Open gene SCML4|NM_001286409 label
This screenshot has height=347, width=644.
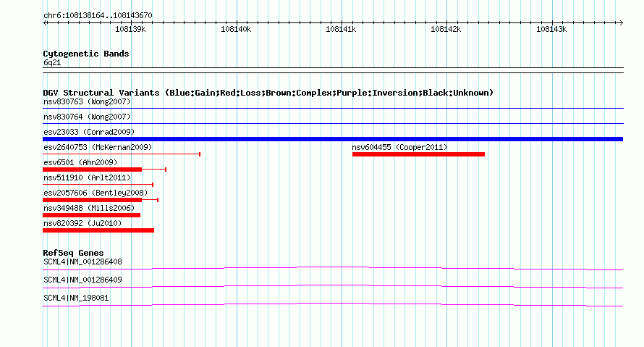pos(82,280)
